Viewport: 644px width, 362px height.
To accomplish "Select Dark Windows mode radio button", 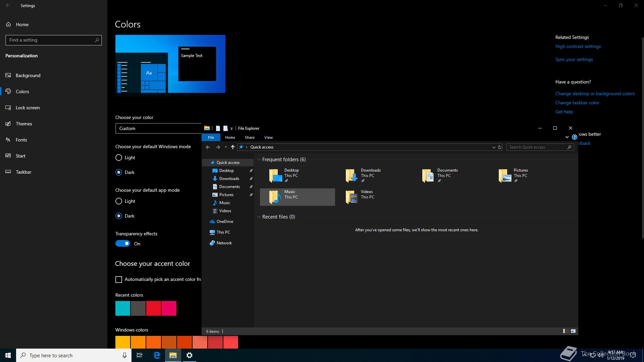I will pos(119,172).
